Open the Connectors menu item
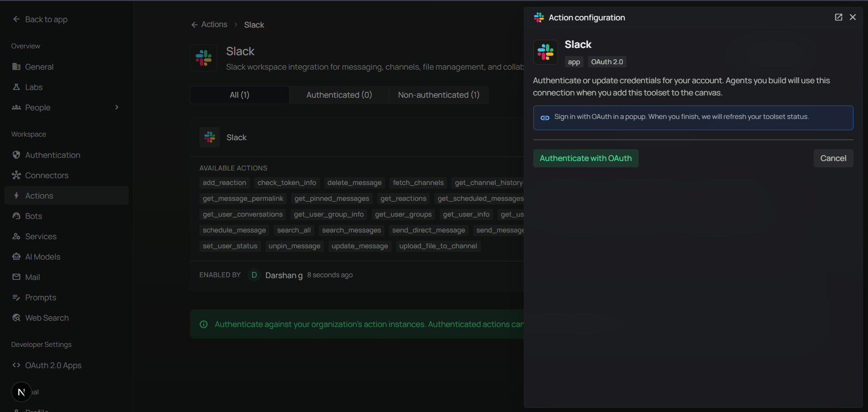The width and height of the screenshot is (868, 412). tap(66, 175)
